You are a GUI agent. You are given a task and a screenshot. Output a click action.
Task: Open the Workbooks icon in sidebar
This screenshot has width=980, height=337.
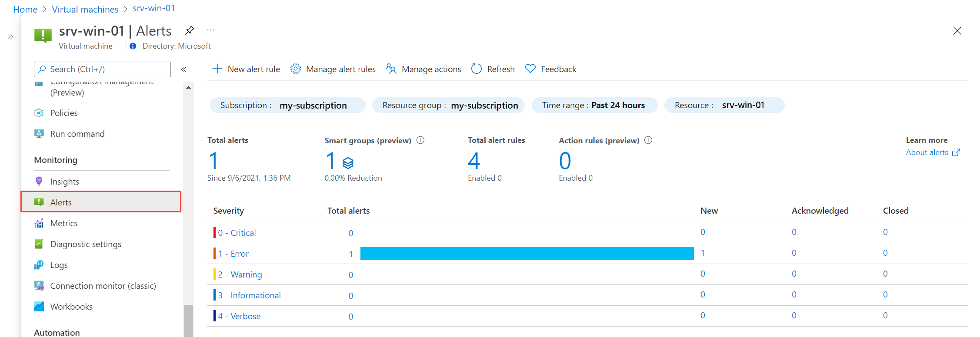39,307
